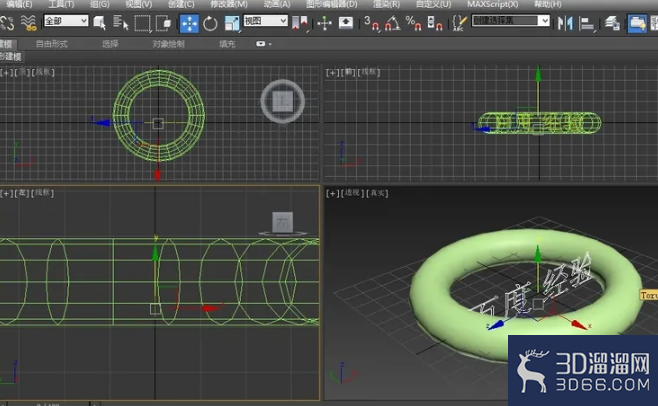The image size is (658, 406).
Task: Activate the Select and Scale tool
Action: coord(231,23)
